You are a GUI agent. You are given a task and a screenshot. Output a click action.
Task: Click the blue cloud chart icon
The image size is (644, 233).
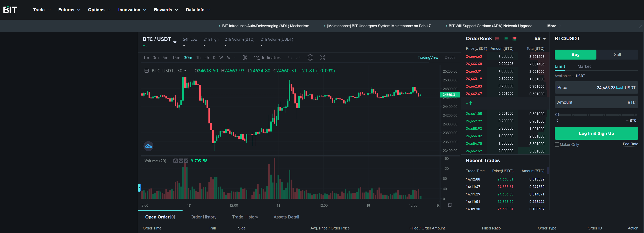point(148,146)
